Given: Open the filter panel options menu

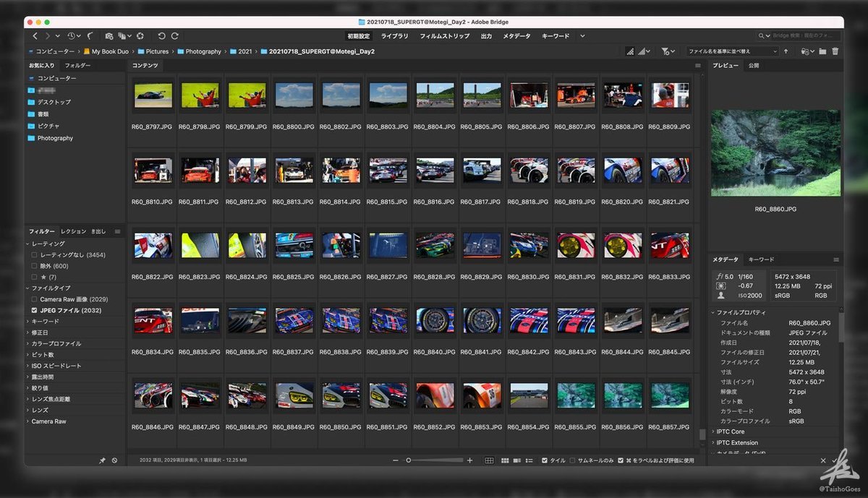Looking at the screenshot, I should pyautogui.click(x=118, y=231).
